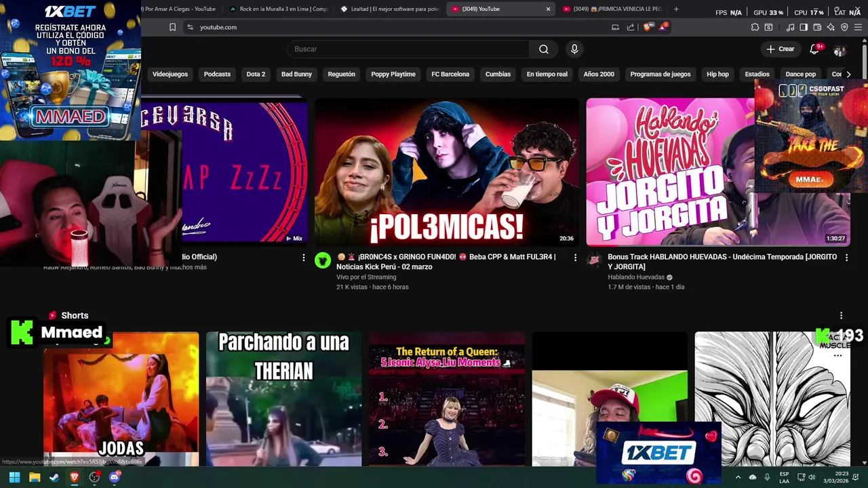Click the Brave browser taskbar icon
868x488 pixels.
75,477
